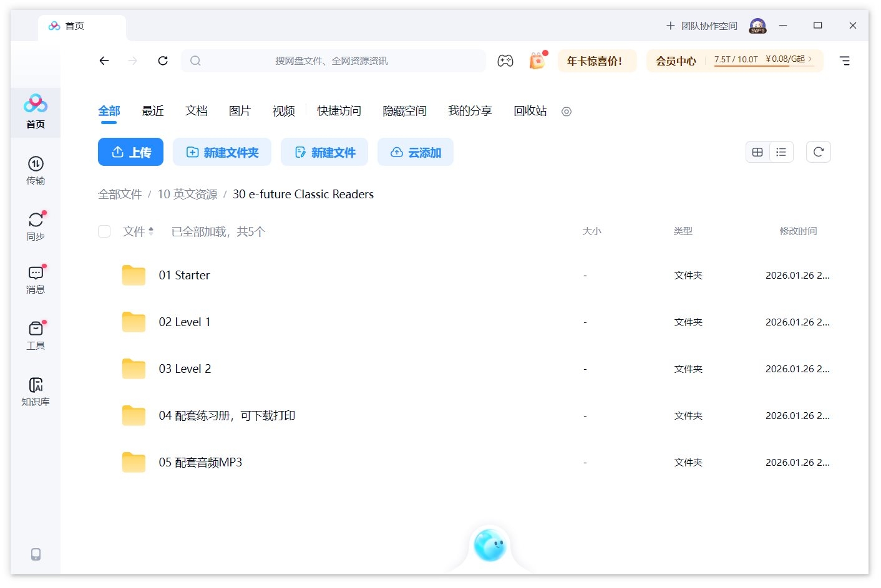Click the game controller icon beside search bar
881x588 pixels.
coord(505,60)
